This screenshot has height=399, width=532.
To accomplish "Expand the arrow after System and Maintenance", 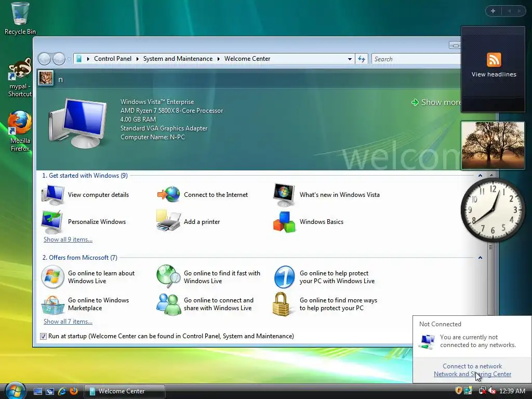I will pyautogui.click(x=219, y=59).
